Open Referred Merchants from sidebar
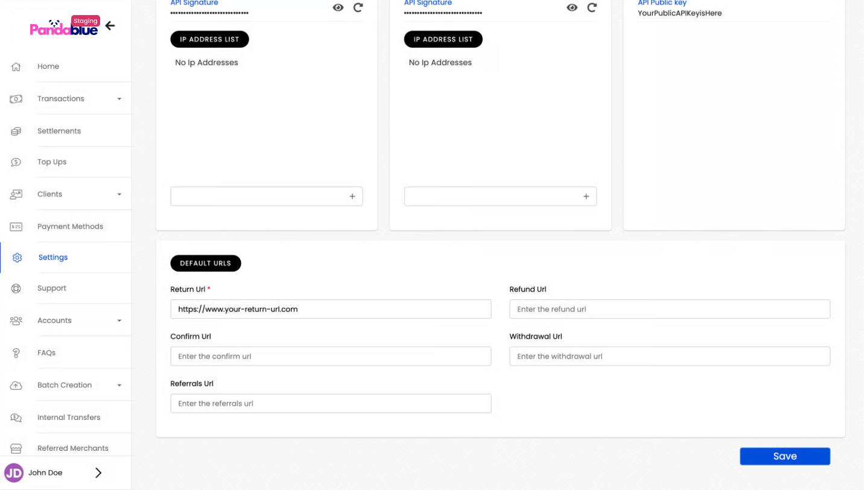The image size is (868, 490). coord(72,448)
